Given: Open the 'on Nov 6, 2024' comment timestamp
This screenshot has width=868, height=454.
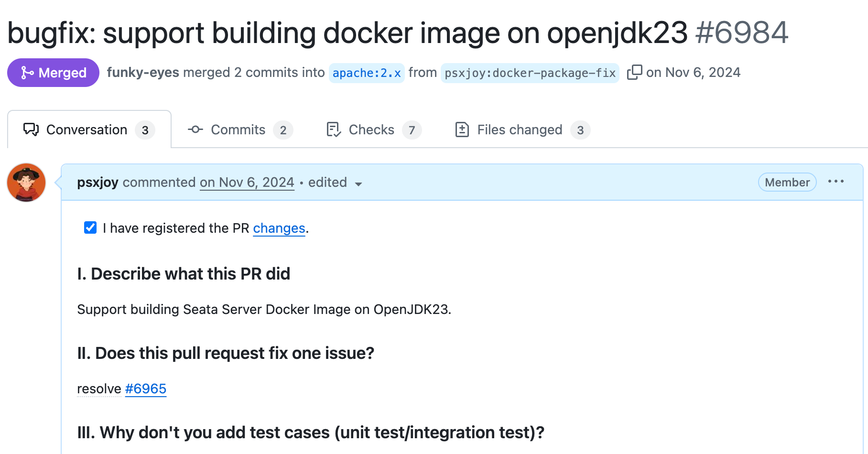Looking at the screenshot, I should [x=247, y=182].
